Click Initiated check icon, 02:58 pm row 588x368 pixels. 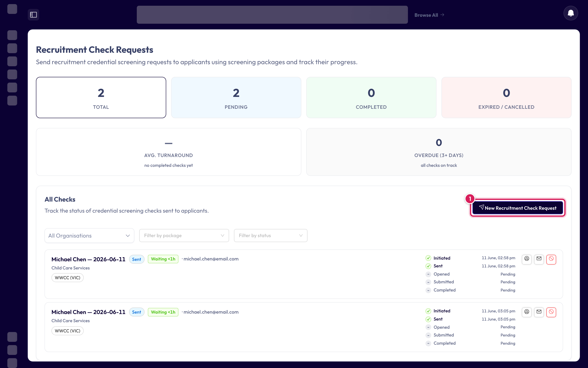[428, 258]
